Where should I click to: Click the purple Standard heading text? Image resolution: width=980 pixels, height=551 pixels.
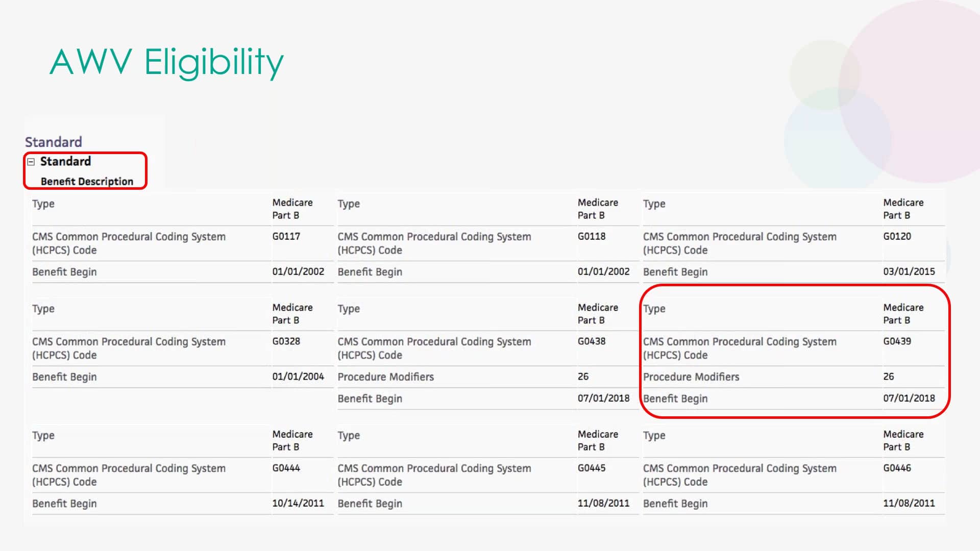click(54, 142)
